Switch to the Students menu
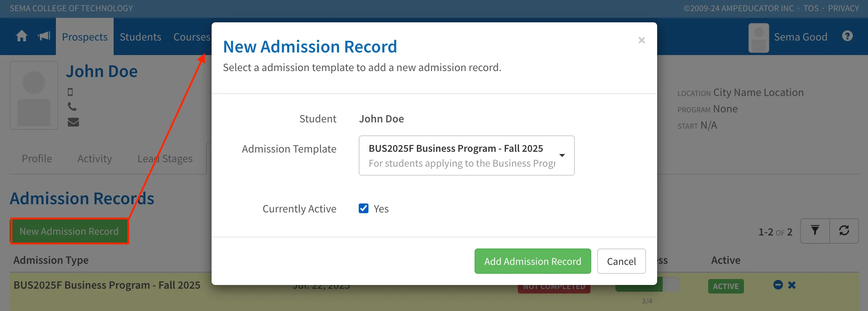 [x=140, y=37]
